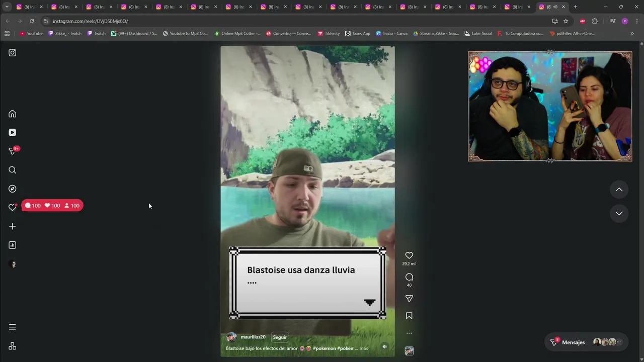Go back with the browser back arrow
This screenshot has height=362, width=644.
coord(8,21)
